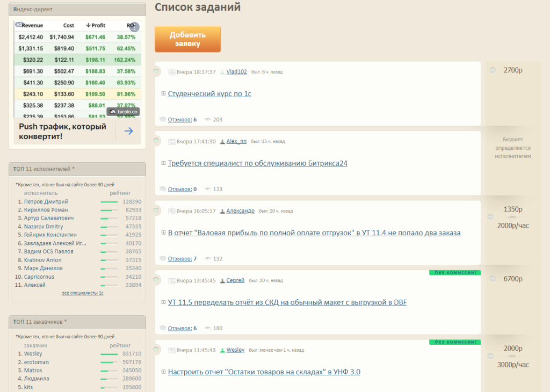Toggle the status circle on the Александр task
The height and width of the screenshot is (392, 550).
[156, 210]
